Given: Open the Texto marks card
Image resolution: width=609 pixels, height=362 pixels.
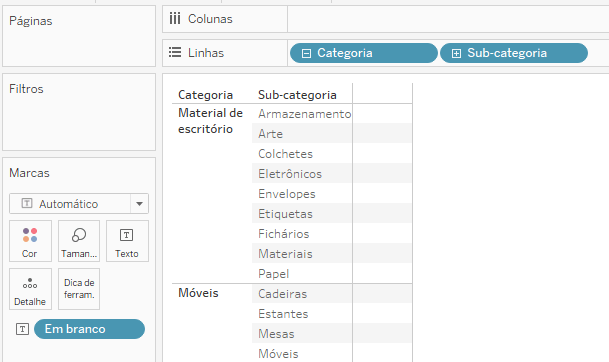Looking at the screenshot, I should click(127, 241).
